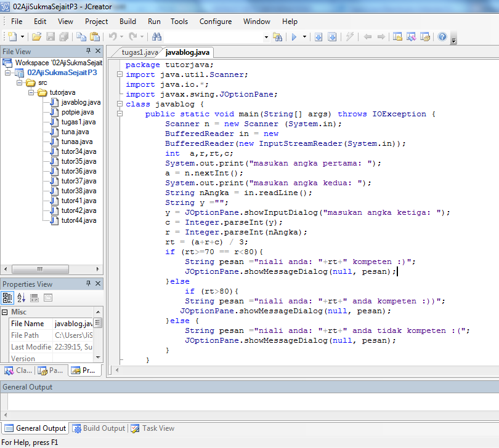Switch to the Class View bottom tab
Viewport: 499px width, 448px height.
point(18,370)
